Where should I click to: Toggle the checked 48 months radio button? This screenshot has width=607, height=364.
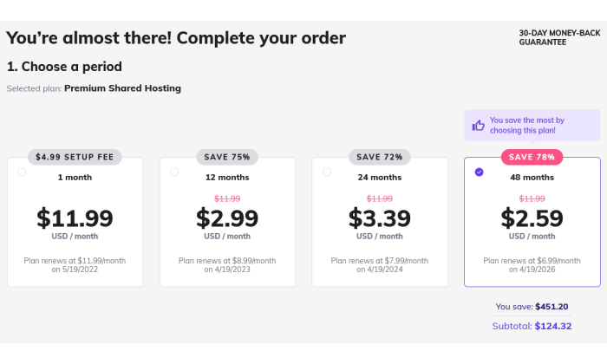pos(480,172)
